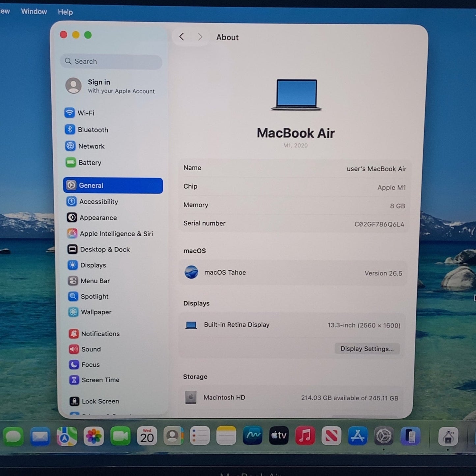Launch Messages from the Dock

point(14,436)
